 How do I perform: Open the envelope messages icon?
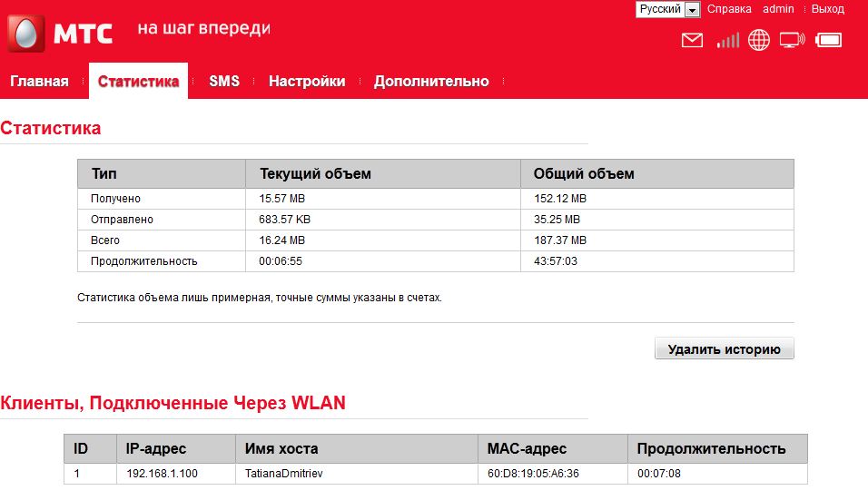[692, 40]
